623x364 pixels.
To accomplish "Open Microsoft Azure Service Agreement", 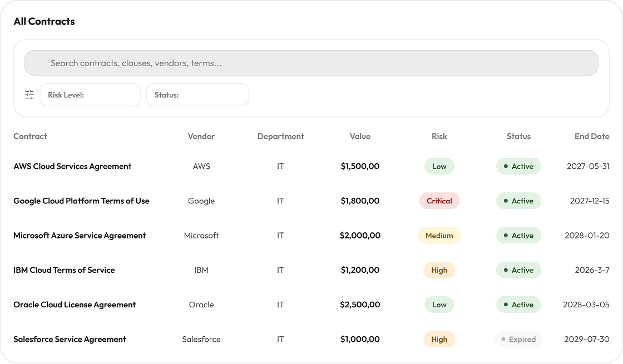I will pos(80,236).
